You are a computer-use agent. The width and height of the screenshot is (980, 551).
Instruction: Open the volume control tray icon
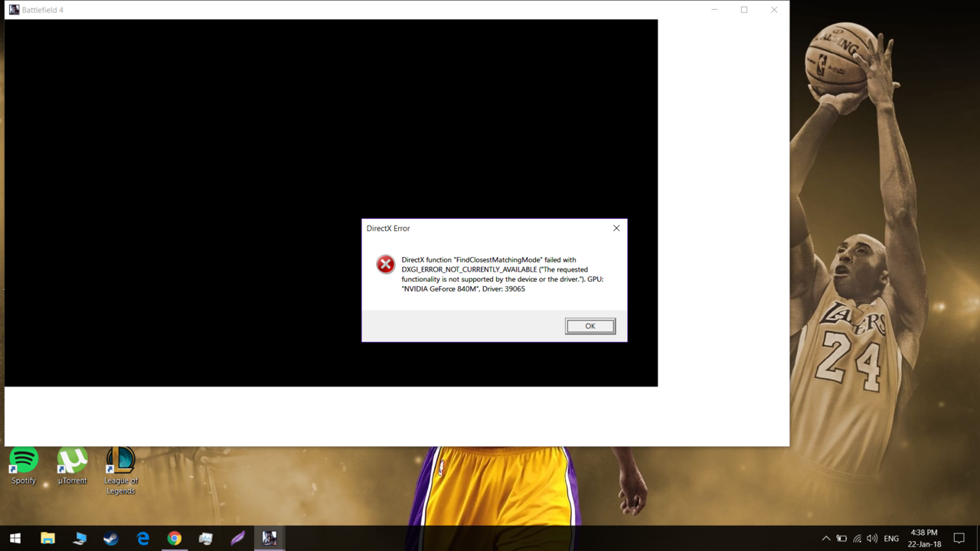[872, 539]
